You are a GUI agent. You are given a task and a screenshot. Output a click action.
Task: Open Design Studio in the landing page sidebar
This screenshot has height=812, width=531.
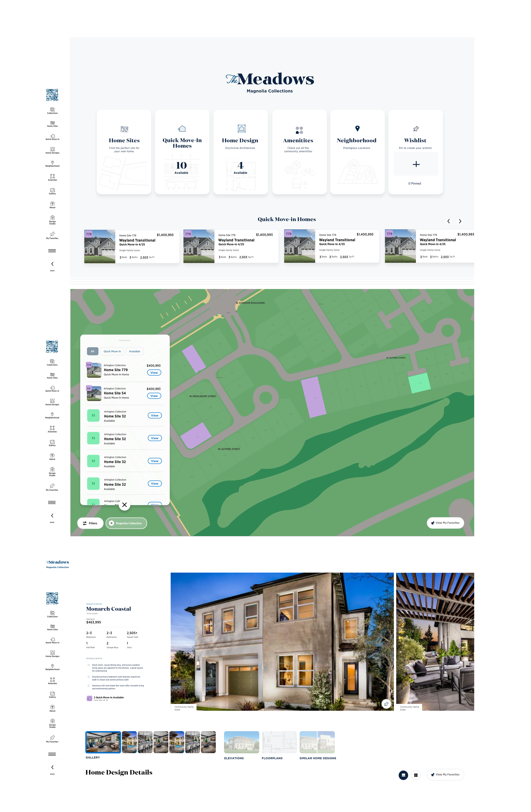click(x=52, y=220)
